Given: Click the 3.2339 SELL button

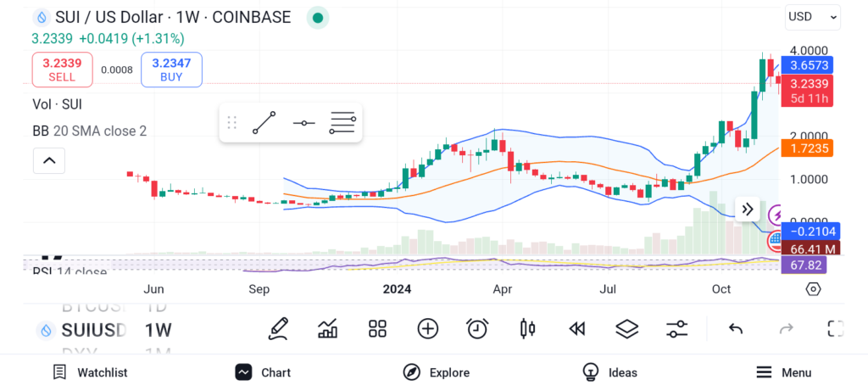Looking at the screenshot, I should pos(62,70).
